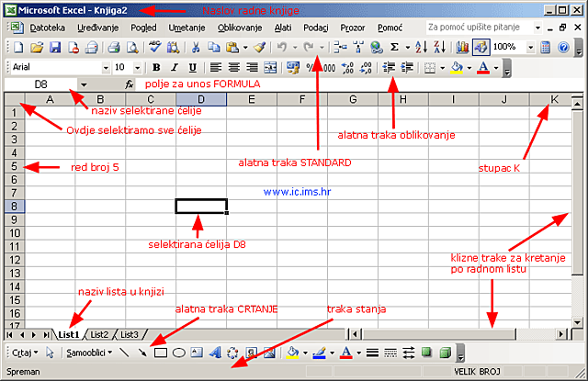Toggle Bold formatting

tap(156, 68)
